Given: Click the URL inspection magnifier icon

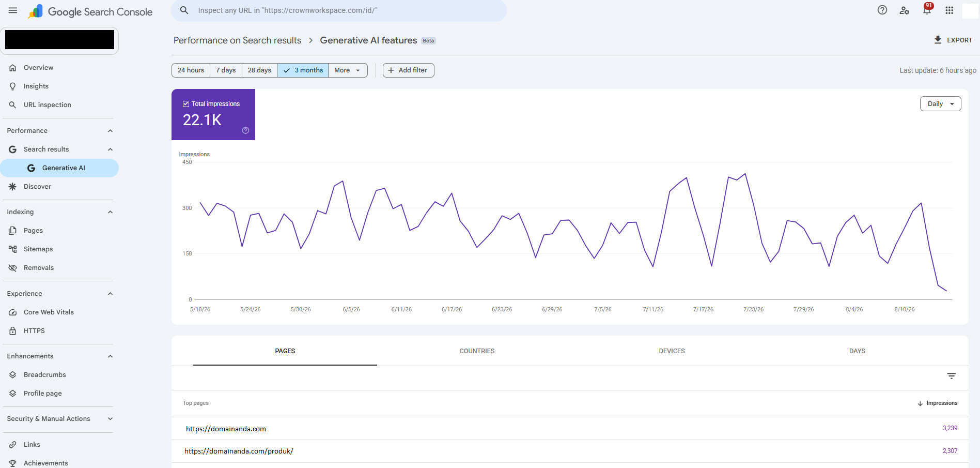Looking at the screenshot, I should [13, 105].
